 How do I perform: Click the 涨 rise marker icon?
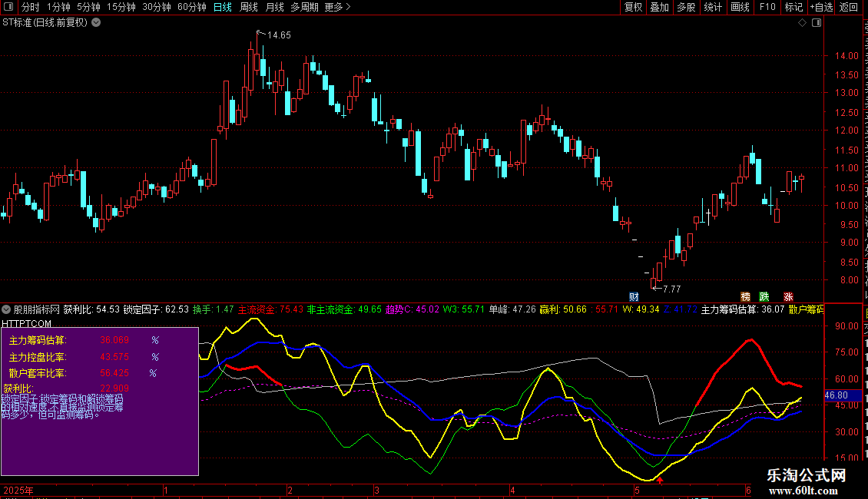coord(788,297)
